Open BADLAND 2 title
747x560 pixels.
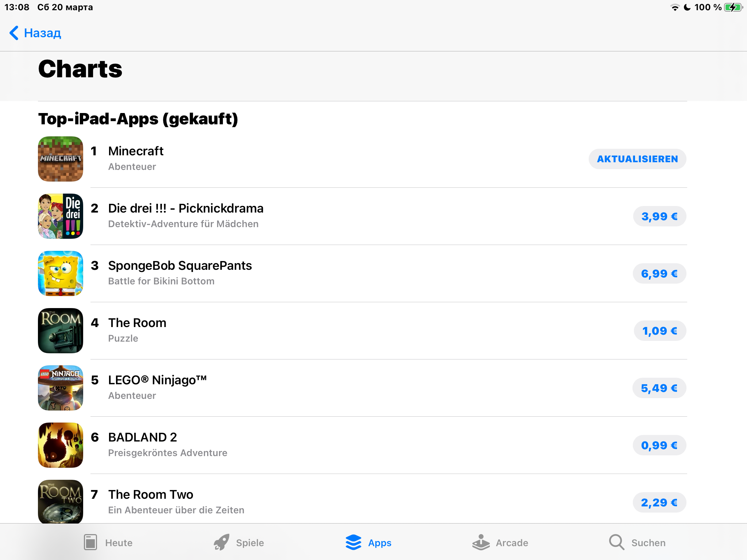(143, 437)
